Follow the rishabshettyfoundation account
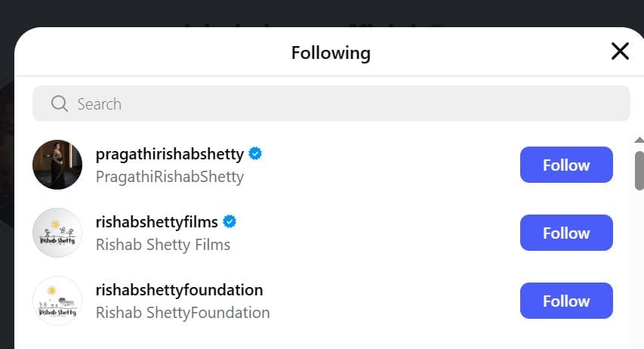Image resolution: width=644 pixels, height=349 pixels. tap(566, 301)
